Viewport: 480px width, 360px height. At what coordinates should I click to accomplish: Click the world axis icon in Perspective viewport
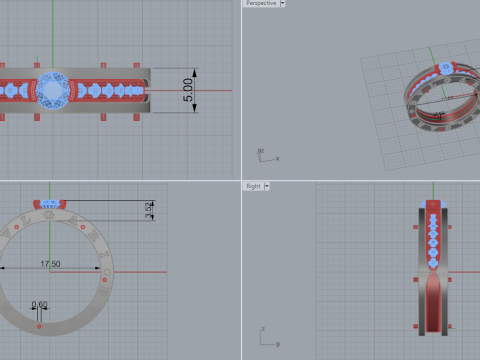point(268,155)
